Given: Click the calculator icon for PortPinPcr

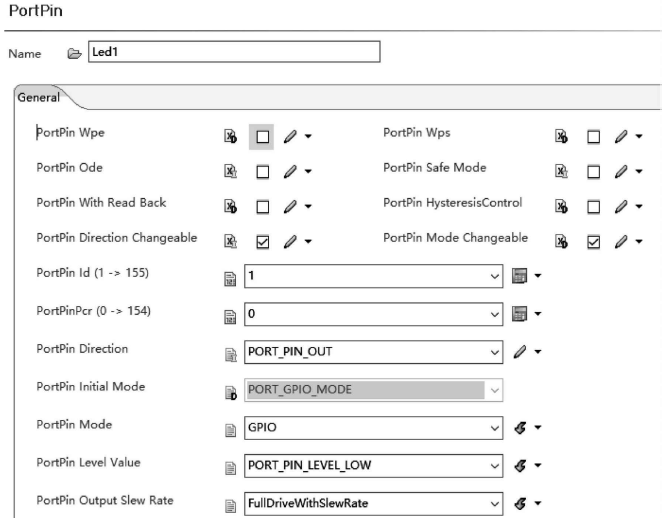Looking at the screenshot, I should (519, 314).
